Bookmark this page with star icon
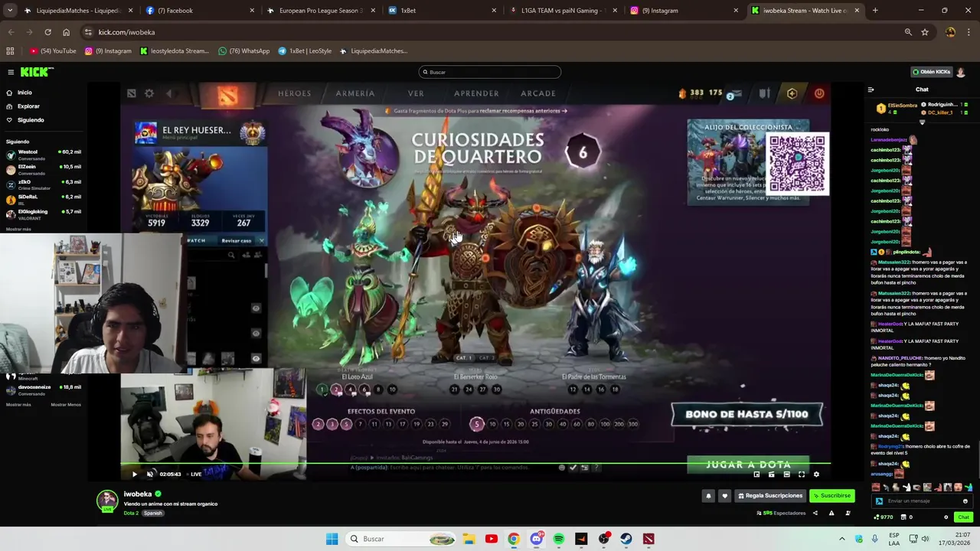 point(925,32)
